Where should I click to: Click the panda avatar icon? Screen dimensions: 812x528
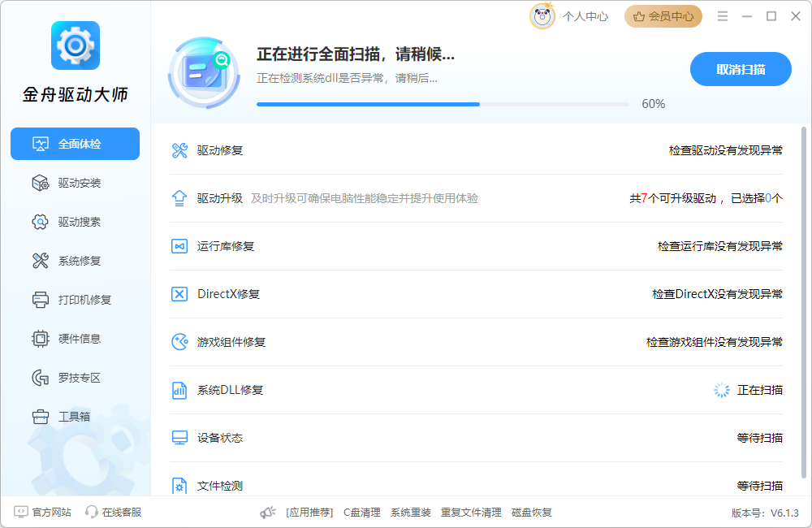(x=542, y=16)
